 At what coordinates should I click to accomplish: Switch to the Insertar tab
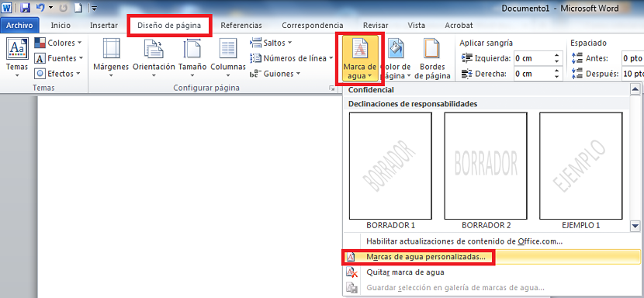click(x=104, y=26)
